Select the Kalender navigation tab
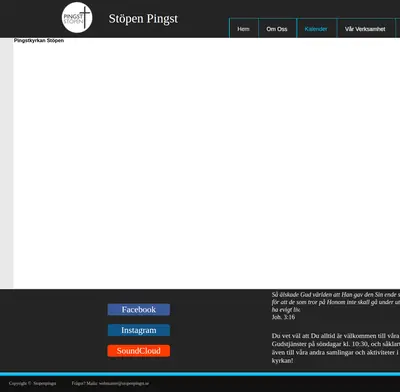 coord(316,29)
